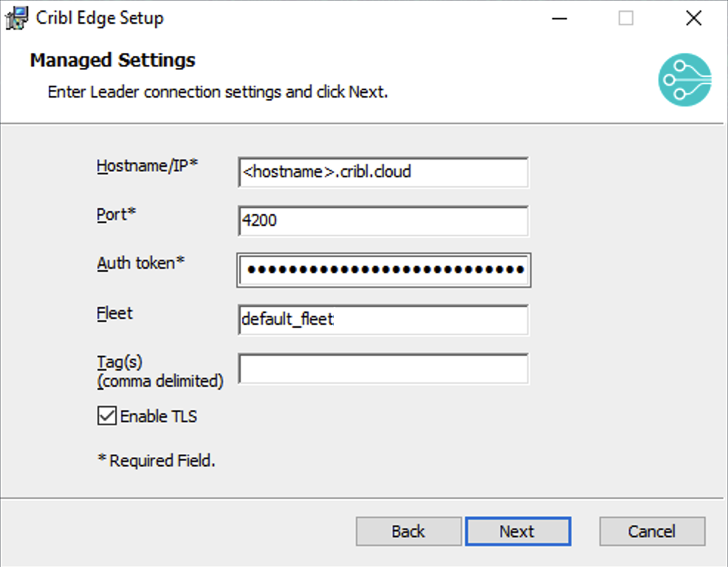Toggle the Enable TLS checkbox
Screen dimensions: 728x567
(107, 416)
